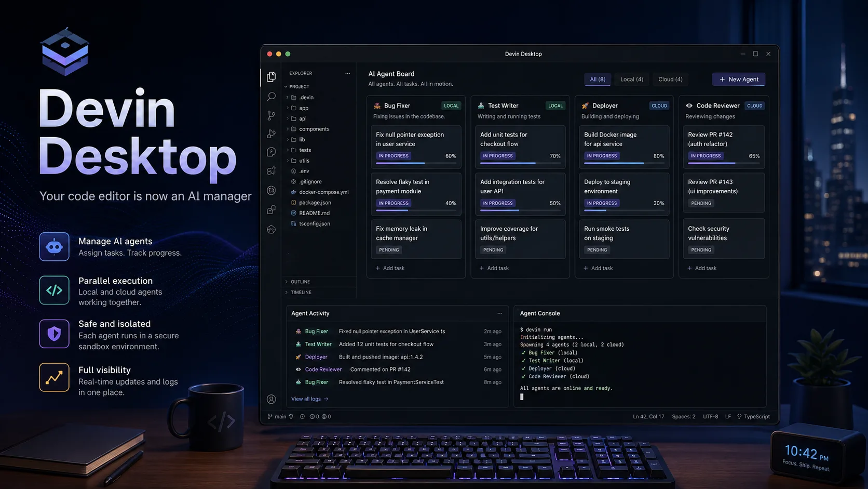Click the 60% progress bar on the null pointer task
The height and width of the screenshot is (489, 868).
[416, 163]
